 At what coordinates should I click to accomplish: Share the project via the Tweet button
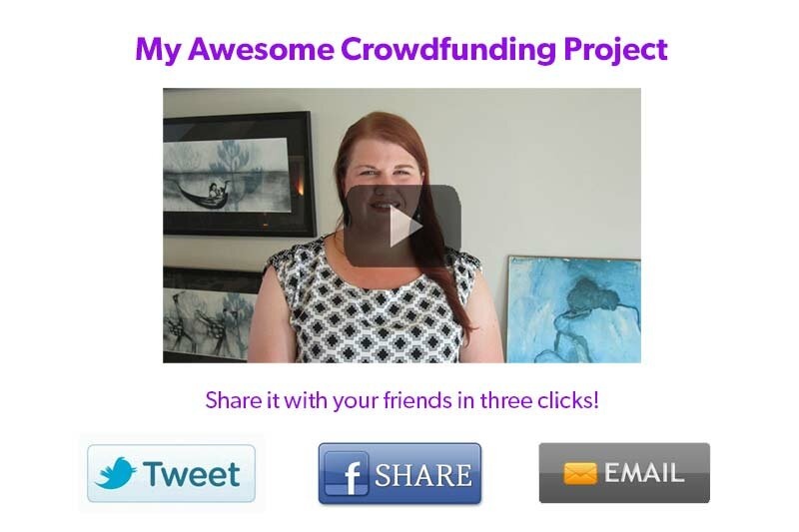pos(171,473)
